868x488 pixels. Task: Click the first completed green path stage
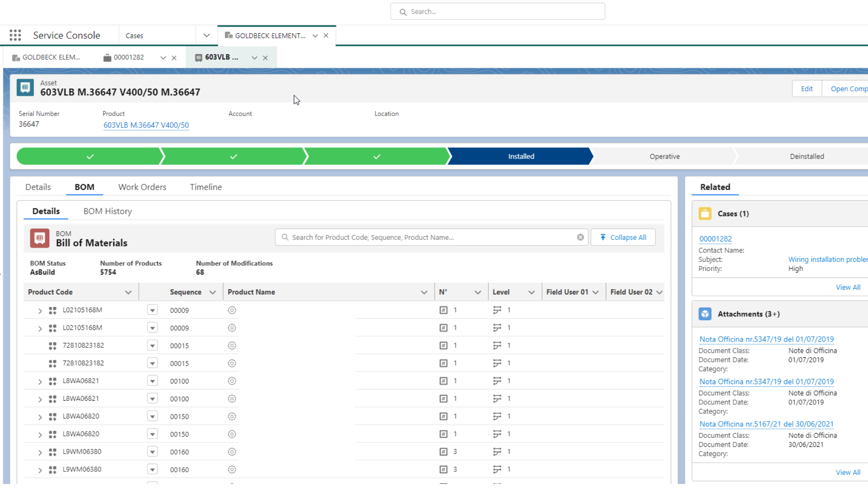pos(90,156)
